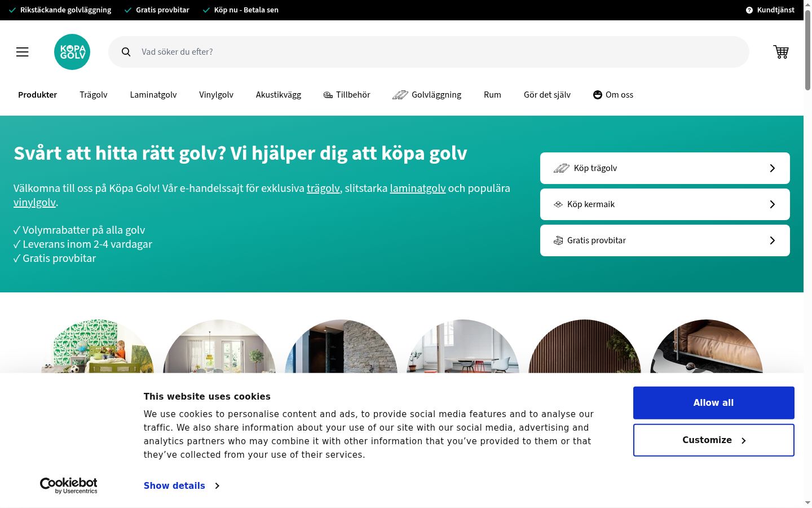Allow all cookies
This screenshot has height=508, width=812.
(x=714, y=403)
